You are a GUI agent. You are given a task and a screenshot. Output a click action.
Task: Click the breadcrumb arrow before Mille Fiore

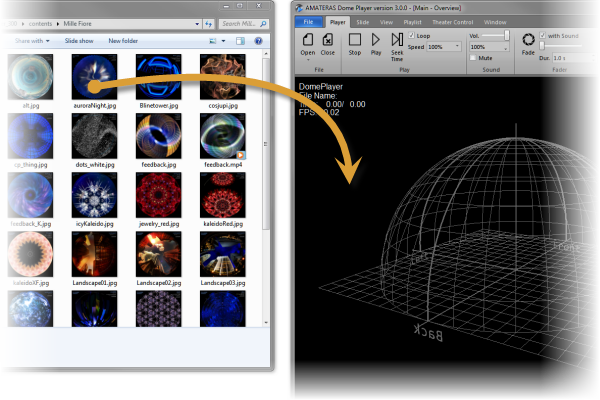58,24
